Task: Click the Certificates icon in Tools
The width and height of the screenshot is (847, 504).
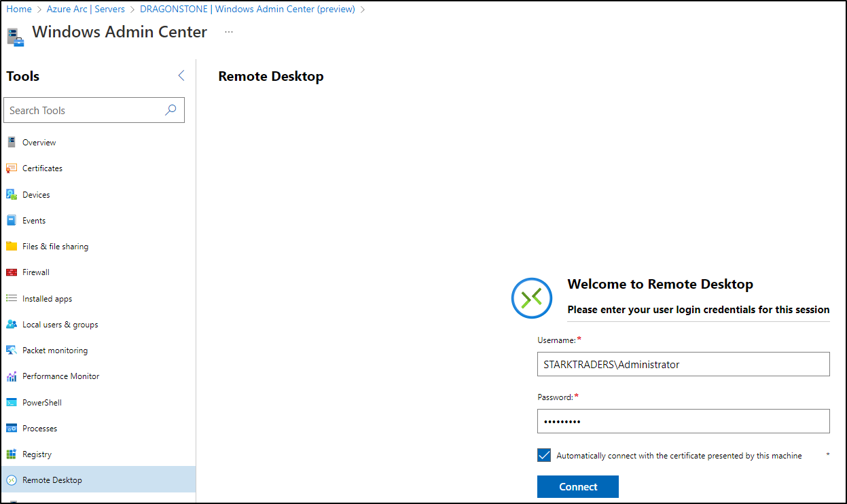Action: pos(11,168)
